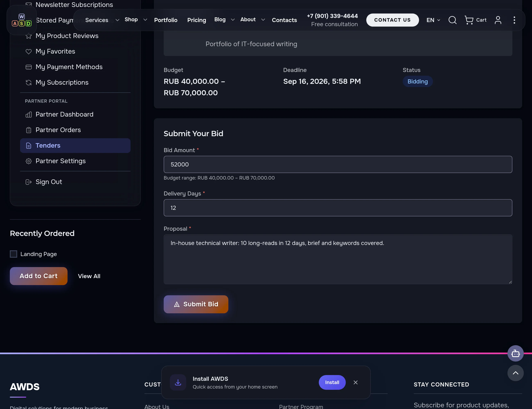Viewport: 532px width, 409px height.
Task: Open the Portfolio menu item
Action: [166, 20]
